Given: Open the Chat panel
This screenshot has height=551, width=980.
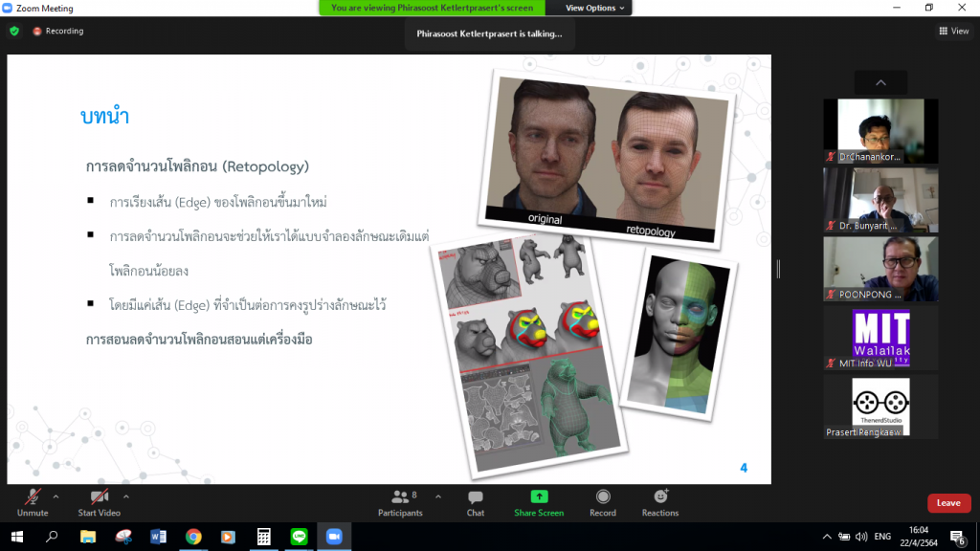Looking at the screenshot, I should click(475, 501).
